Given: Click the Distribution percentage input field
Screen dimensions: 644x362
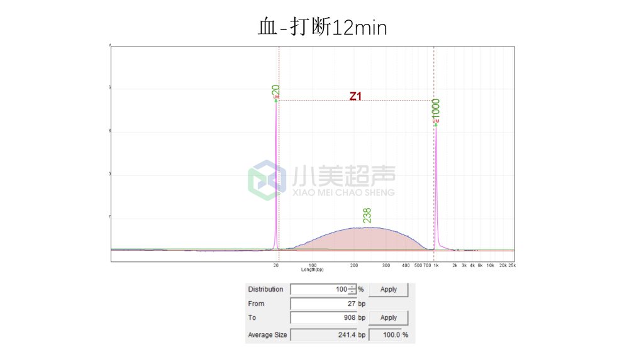Looking at the screenshot, I should (319, 289).
